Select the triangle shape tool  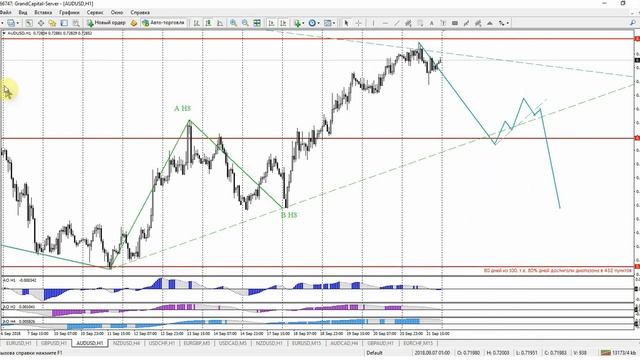[x=490, y=23]
